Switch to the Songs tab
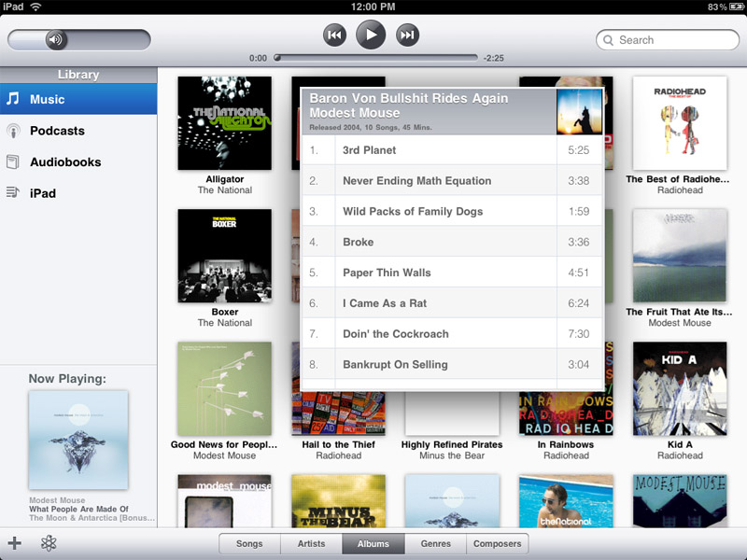 (x=249, y=544)
